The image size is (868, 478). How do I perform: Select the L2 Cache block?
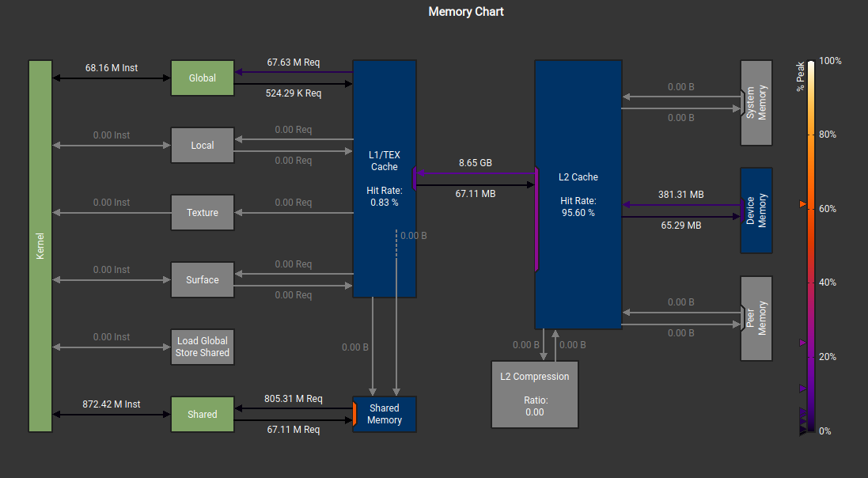coord(578,194)
